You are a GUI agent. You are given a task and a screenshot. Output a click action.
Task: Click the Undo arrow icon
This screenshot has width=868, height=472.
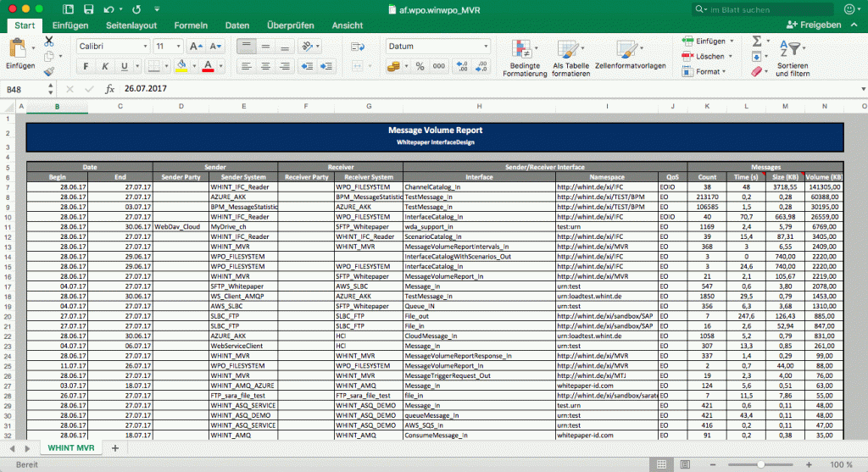[x=109, y=9]
